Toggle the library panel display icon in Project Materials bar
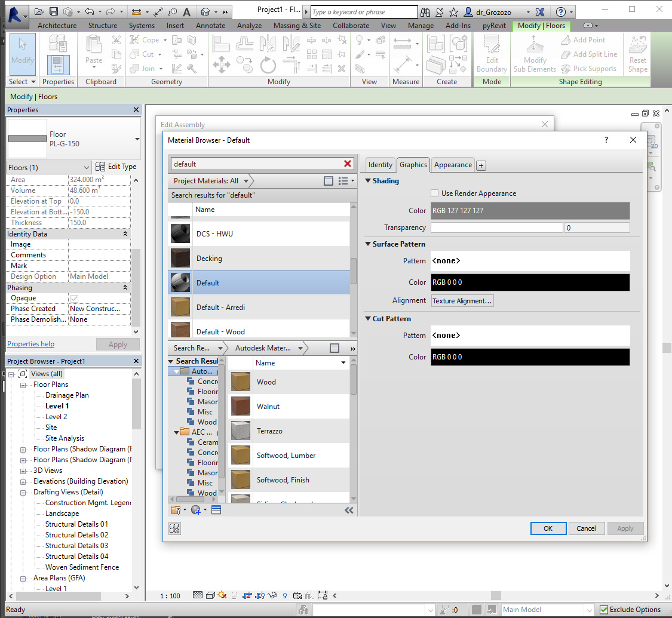The image size is (672, 618). [329, 181]
